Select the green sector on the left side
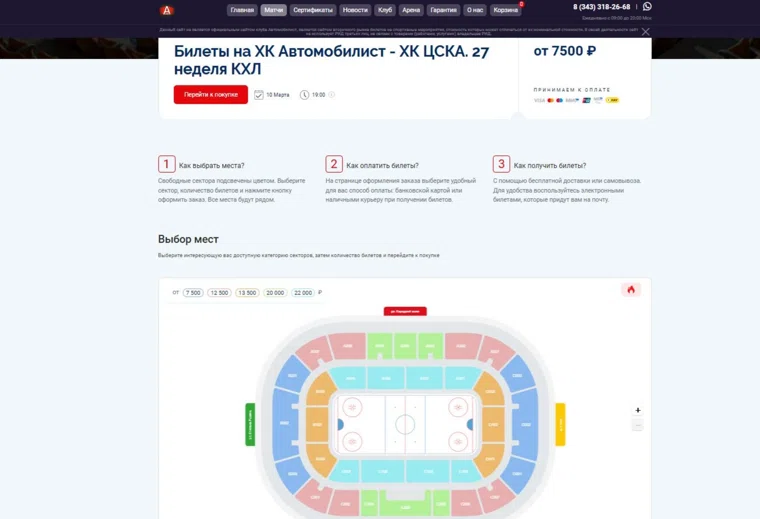The width and height of the screenshot is (760, 519). 250,424
